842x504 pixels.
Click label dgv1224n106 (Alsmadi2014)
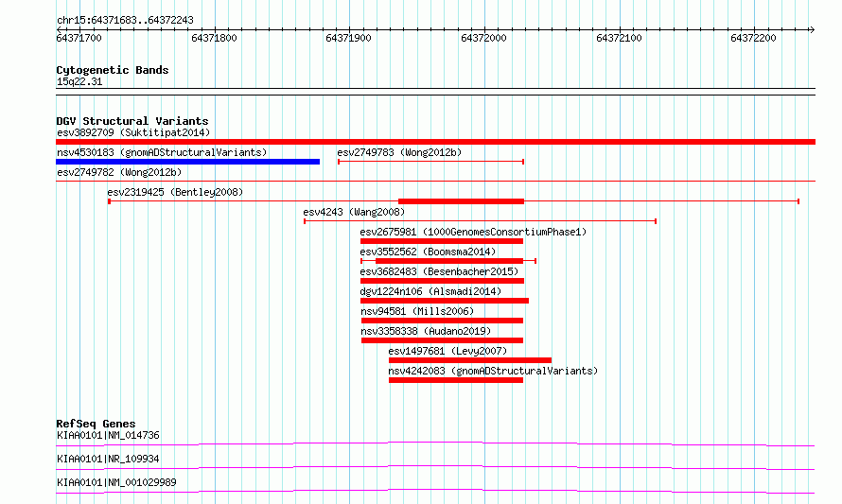430,291
